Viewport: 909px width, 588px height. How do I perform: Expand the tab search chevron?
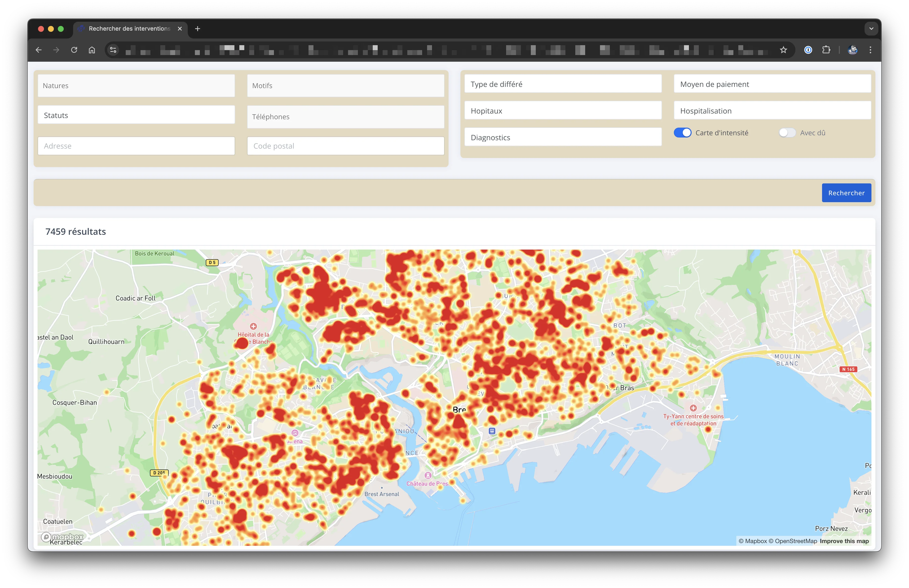pos(871,29)
